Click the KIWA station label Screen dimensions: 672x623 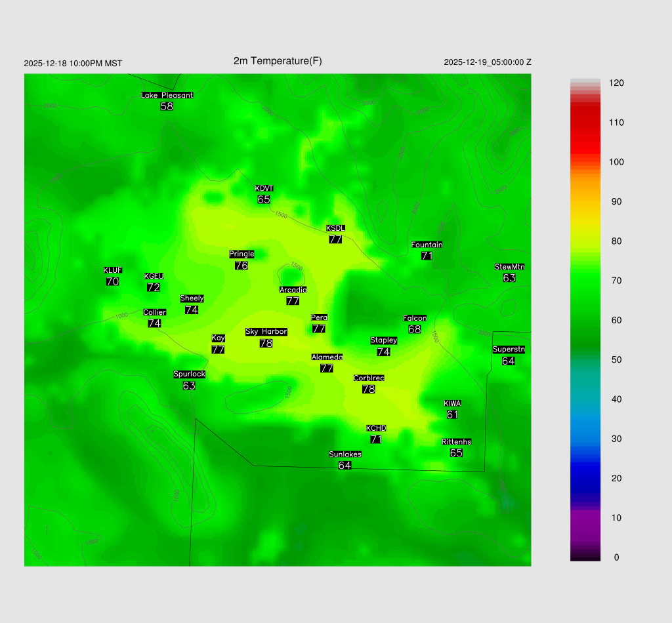coord(452,403)
